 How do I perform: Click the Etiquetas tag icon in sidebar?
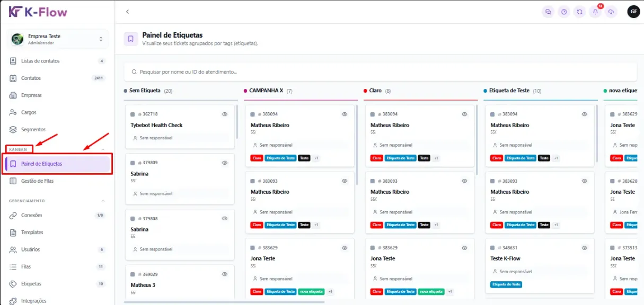[x=13, y=284]
